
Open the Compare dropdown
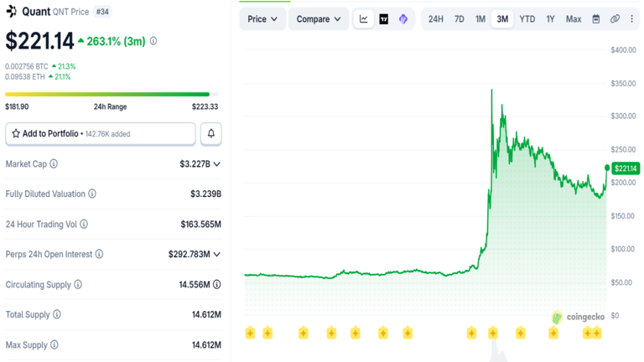[x=319, y=19]
